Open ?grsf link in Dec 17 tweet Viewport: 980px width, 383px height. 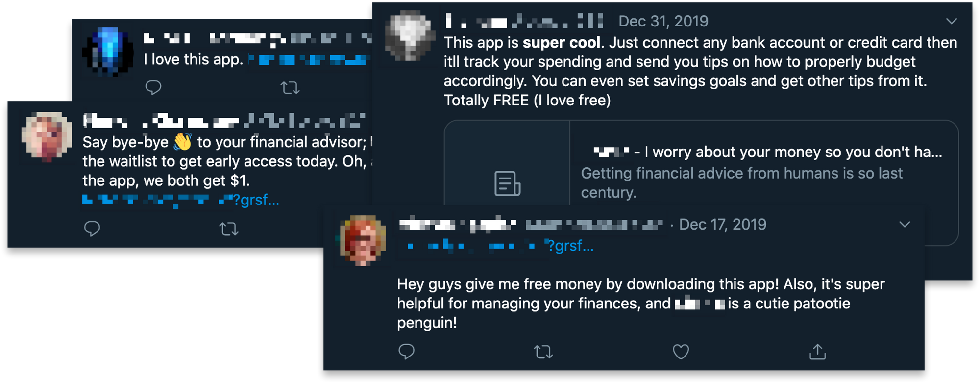(x=500, y=245)
